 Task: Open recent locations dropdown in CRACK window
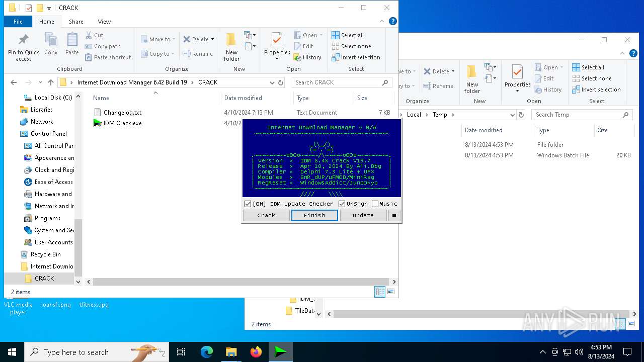[41, 82]
